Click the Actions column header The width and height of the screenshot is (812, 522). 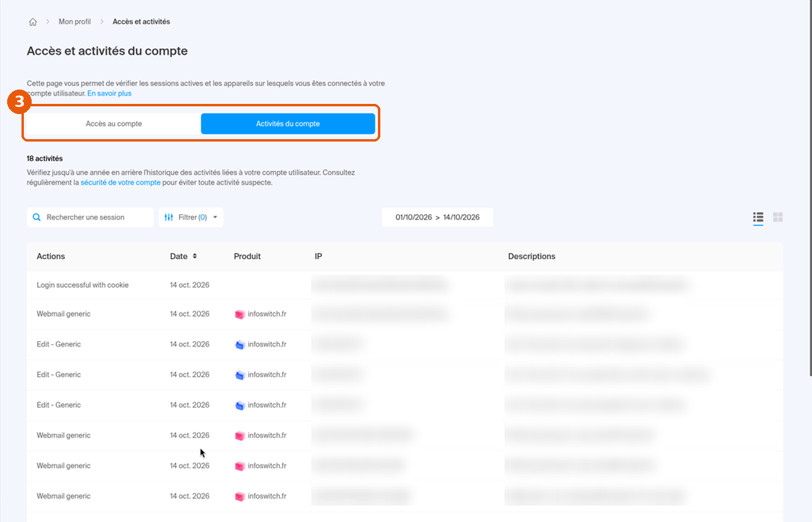[x=51, y=256]
